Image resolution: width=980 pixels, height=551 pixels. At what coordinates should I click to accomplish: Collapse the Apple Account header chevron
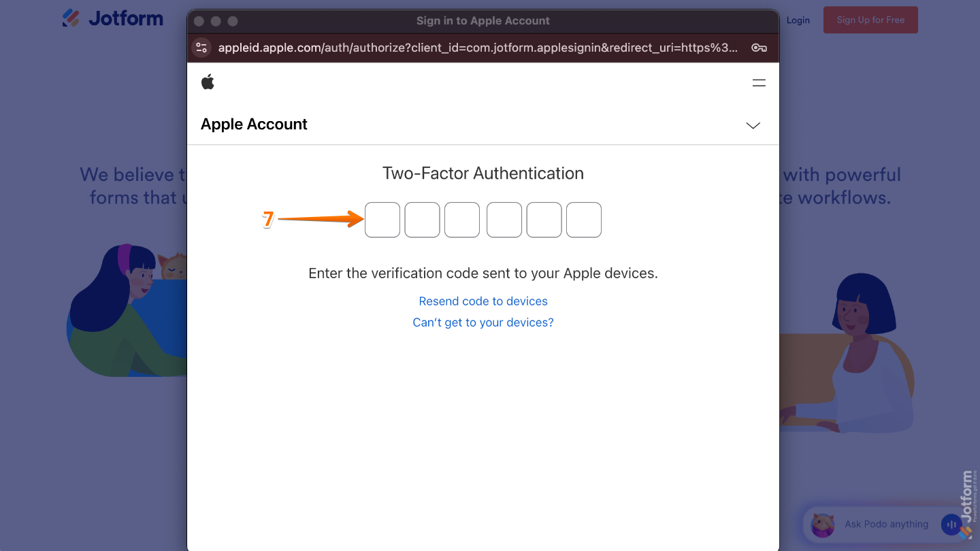753,125
